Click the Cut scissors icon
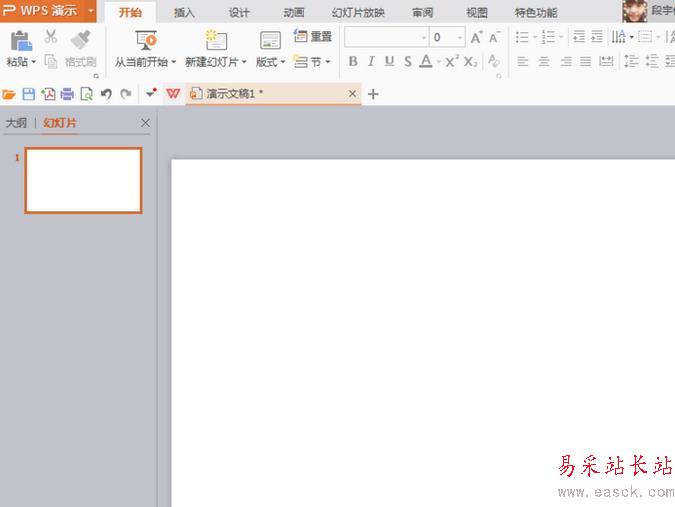This screenshot has width=675, height=507. point(51,37)
